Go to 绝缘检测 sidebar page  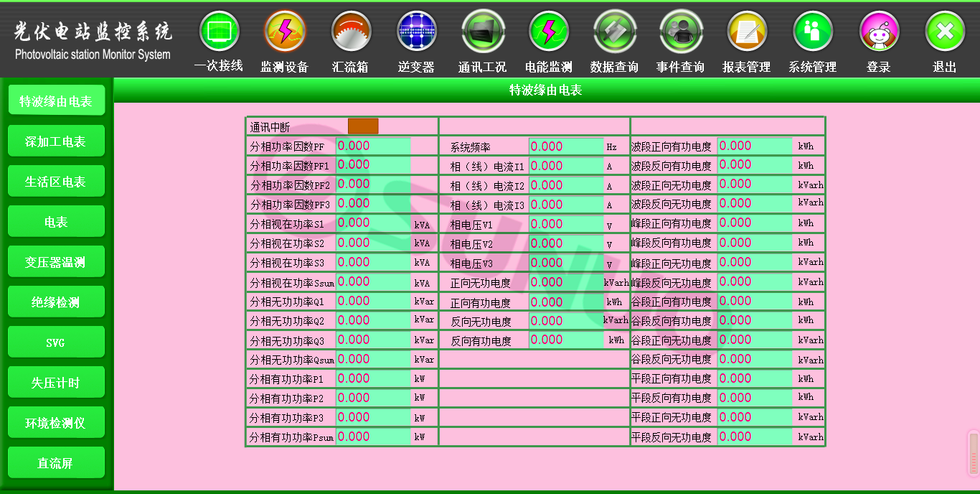point(56,302)
